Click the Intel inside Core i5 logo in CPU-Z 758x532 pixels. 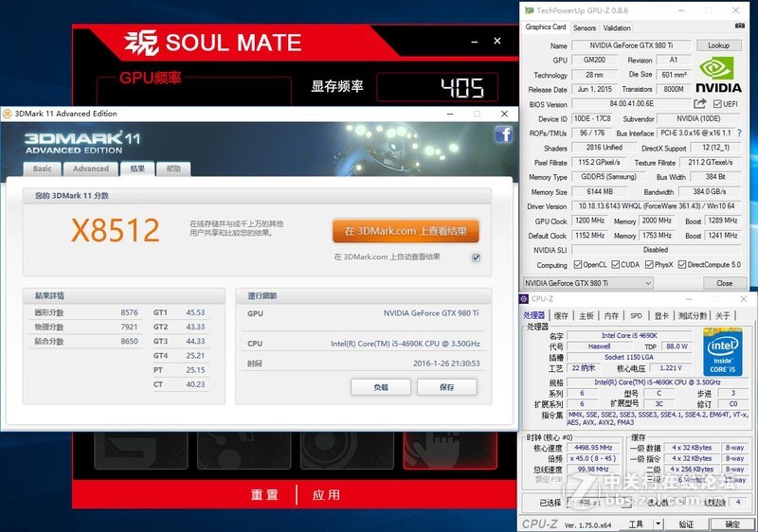click(722, 351)
